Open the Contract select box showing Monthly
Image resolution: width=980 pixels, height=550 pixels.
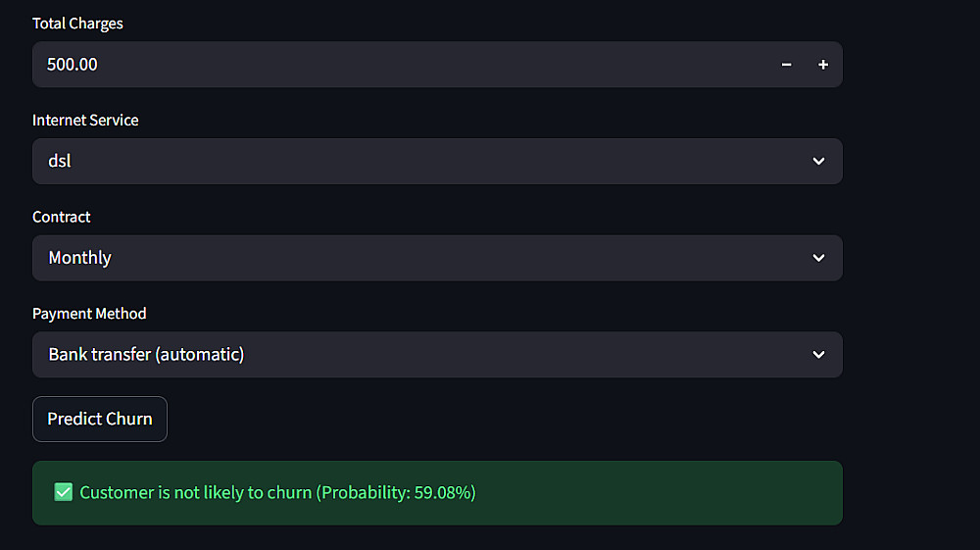point(421,258)
